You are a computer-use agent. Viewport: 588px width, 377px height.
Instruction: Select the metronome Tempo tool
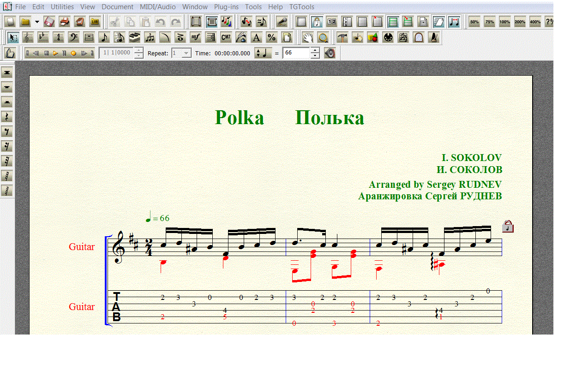click(433, 37)
